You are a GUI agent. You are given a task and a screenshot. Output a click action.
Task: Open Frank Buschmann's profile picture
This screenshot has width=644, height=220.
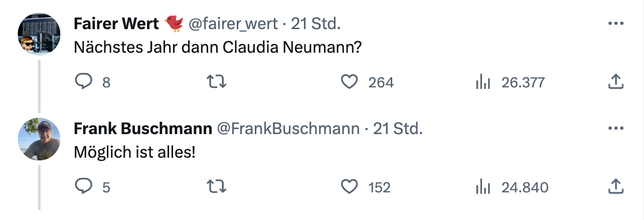(39, 140)
